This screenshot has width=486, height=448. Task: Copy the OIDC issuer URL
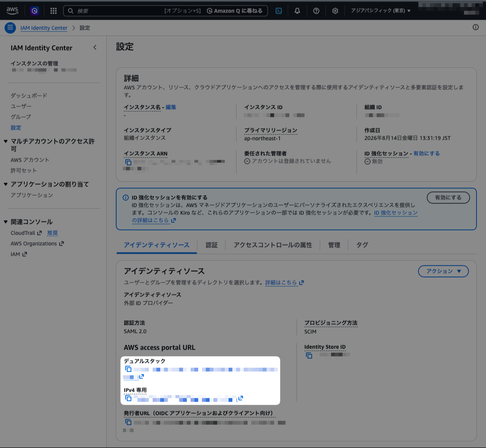[x=128, y=422]
